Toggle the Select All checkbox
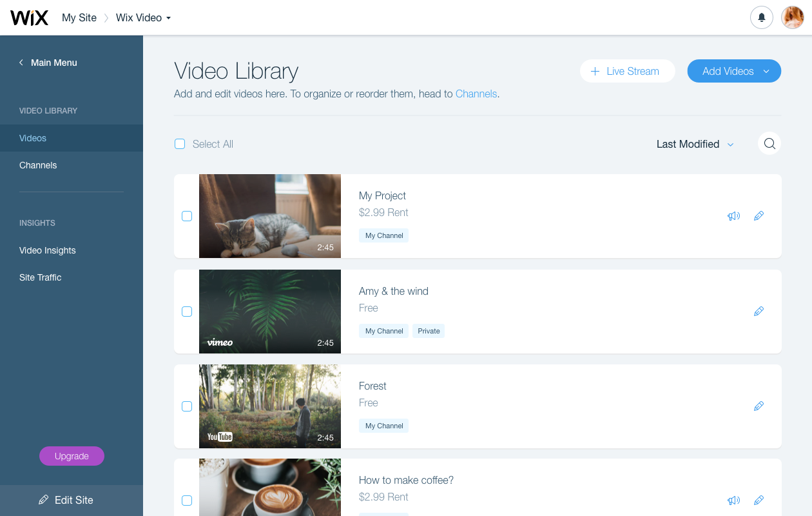812x516 pixels. pyautogui.click(x=180, y=144)
